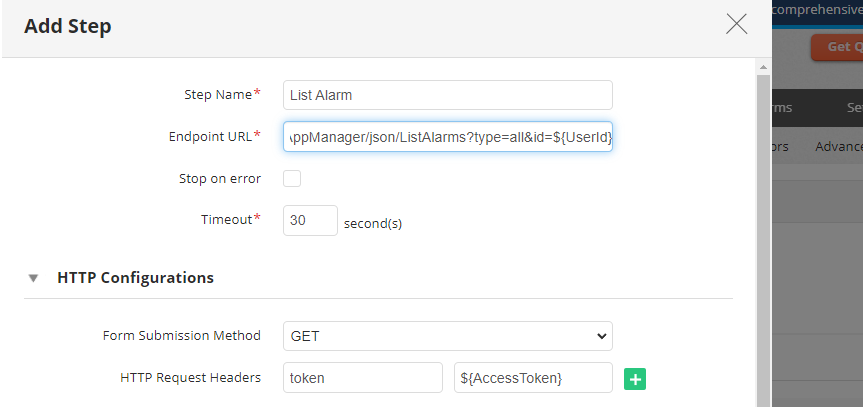Select the token header name field

[x=362, y=378]
